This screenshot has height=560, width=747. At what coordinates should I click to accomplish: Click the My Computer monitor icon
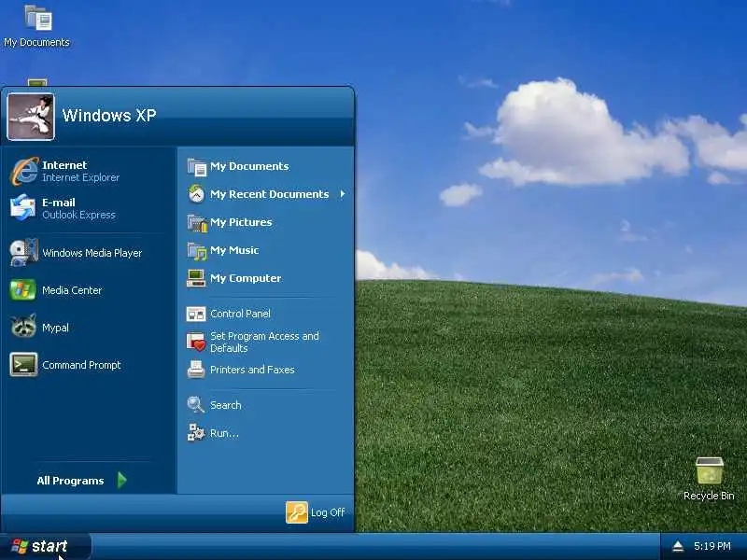click(196, 278)
